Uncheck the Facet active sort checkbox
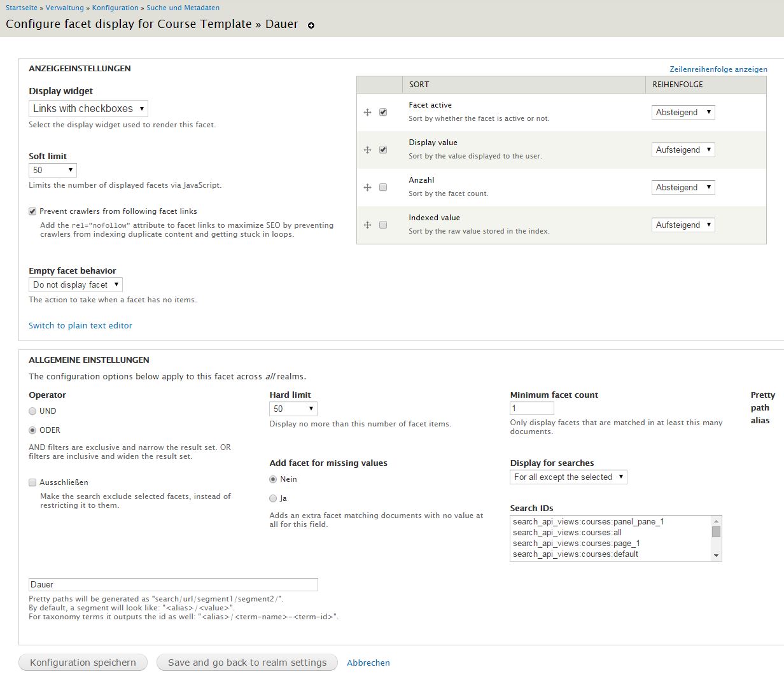 click(x=383, y=112)
